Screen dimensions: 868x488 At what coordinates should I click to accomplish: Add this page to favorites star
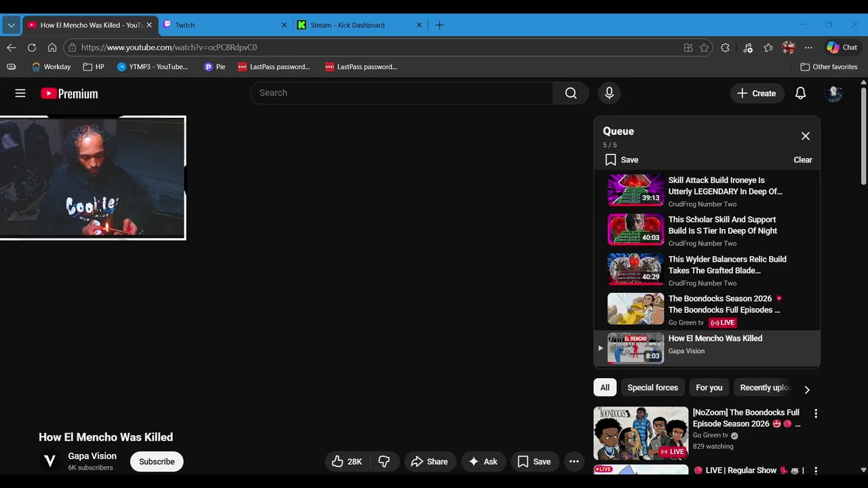tap(705, 47)
